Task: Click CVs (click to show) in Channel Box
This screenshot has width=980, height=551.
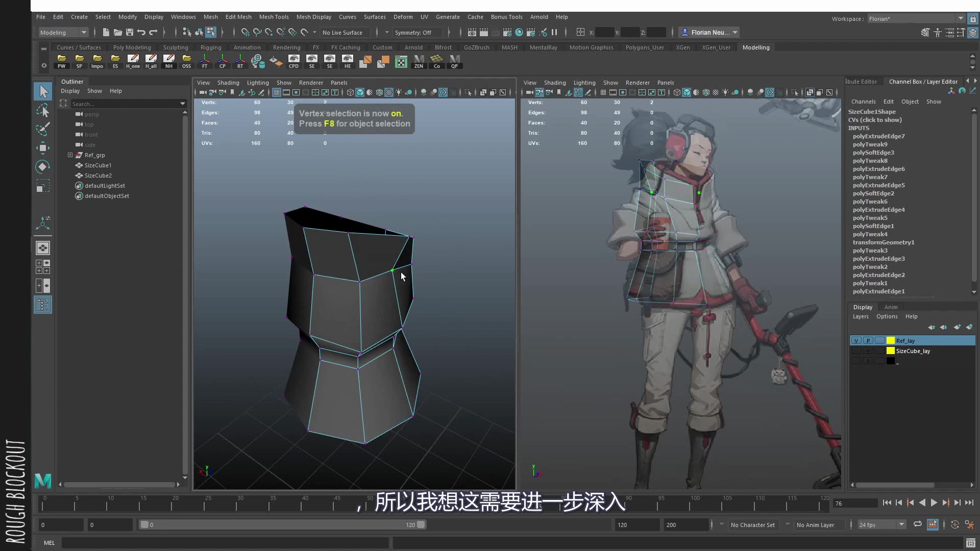Action: coord(875,120)
